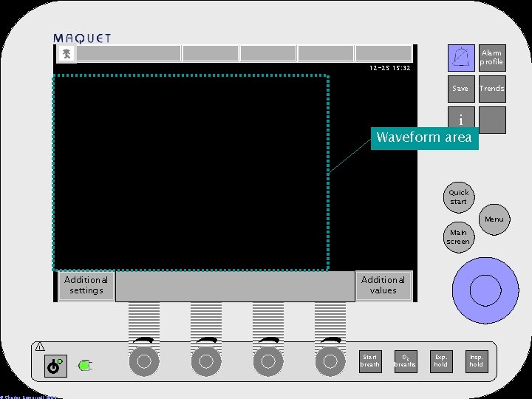Click the fifth status bar field

383,54
